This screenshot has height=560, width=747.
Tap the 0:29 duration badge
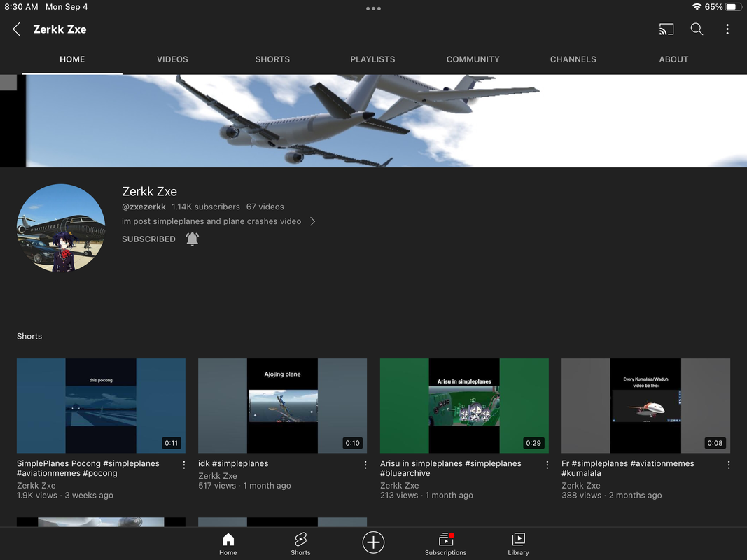tap(533, 443)
